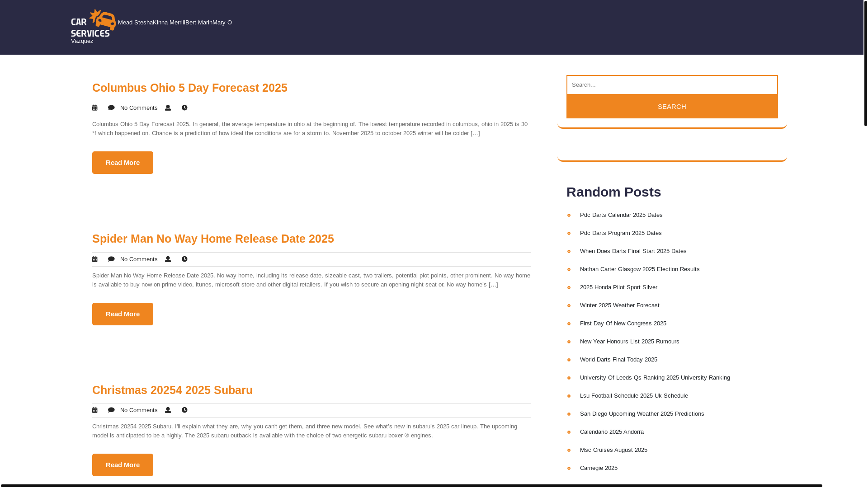This screenshot has width=868, height=488.
Task: Open Columbus Ohio 5 Day Forecast 2025 title
Action: point(190,88)
